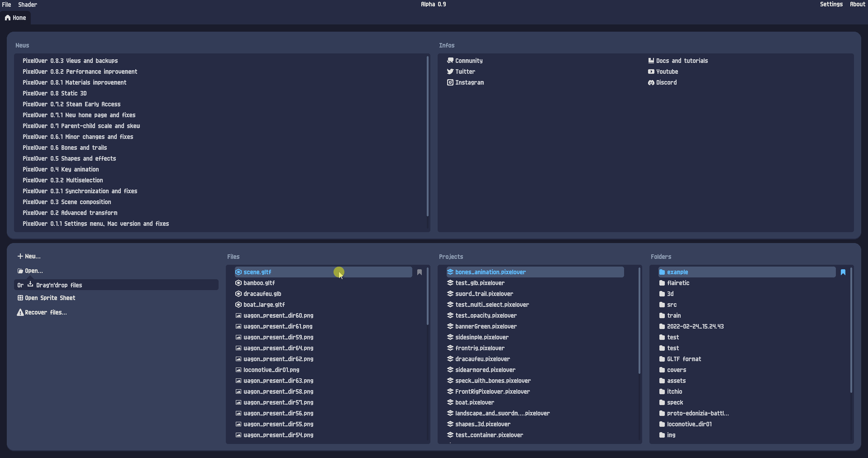Click the folder icon of 3d
This screenshot has width=868, height=458.
(x=662, y=294)
